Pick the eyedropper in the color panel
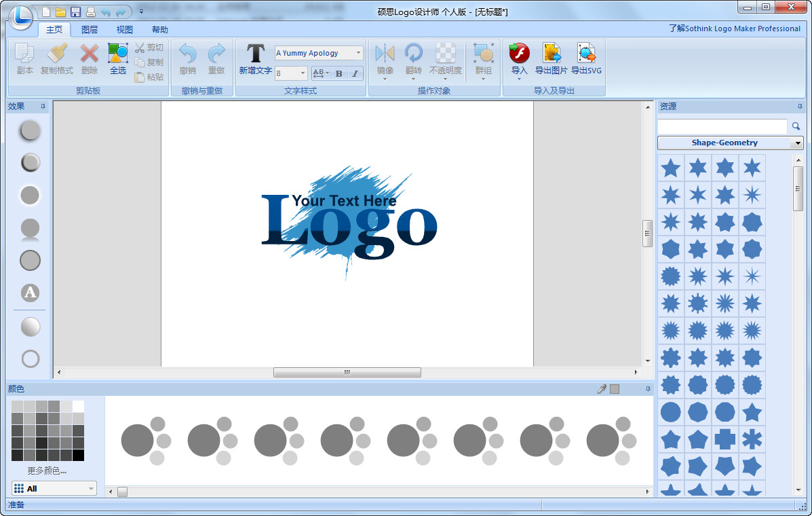 pyautogui.click(x=601, y=388)
